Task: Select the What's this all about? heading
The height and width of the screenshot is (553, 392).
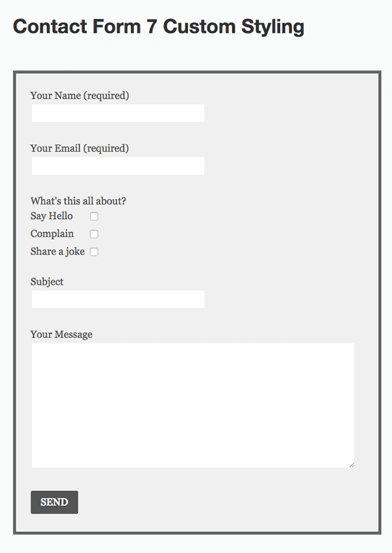Action: pos(78,201)
